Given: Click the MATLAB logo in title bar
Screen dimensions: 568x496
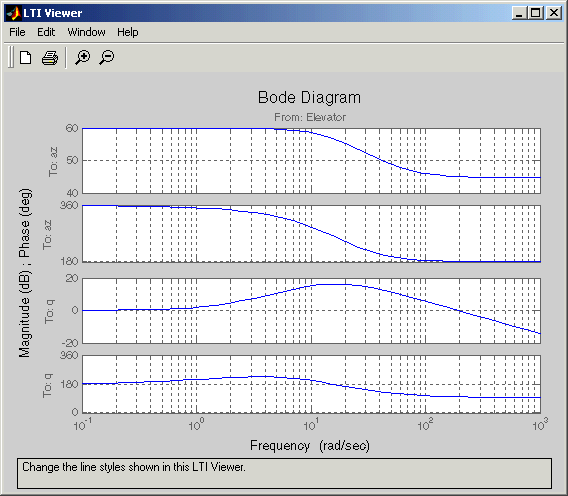Looking at the screenshot, I should (14, 13).
